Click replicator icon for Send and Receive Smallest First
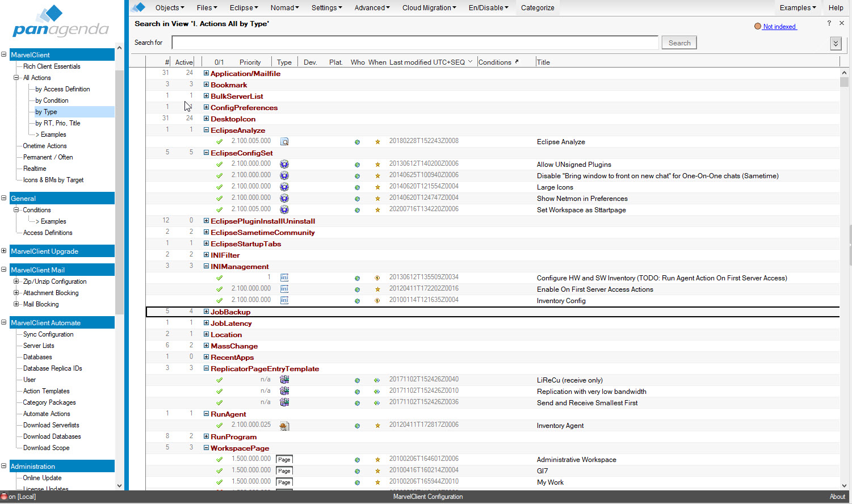The image size is (852, 504). (284, 402)
